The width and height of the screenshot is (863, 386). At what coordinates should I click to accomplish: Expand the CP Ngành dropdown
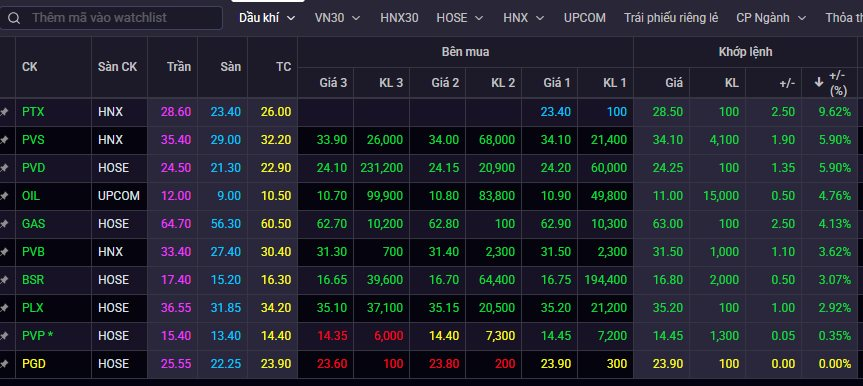[771, 18]
